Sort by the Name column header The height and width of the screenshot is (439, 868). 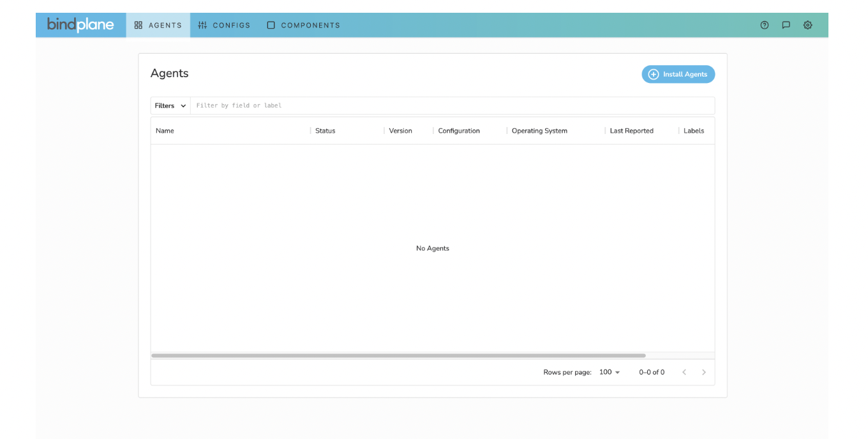point(165,131)
